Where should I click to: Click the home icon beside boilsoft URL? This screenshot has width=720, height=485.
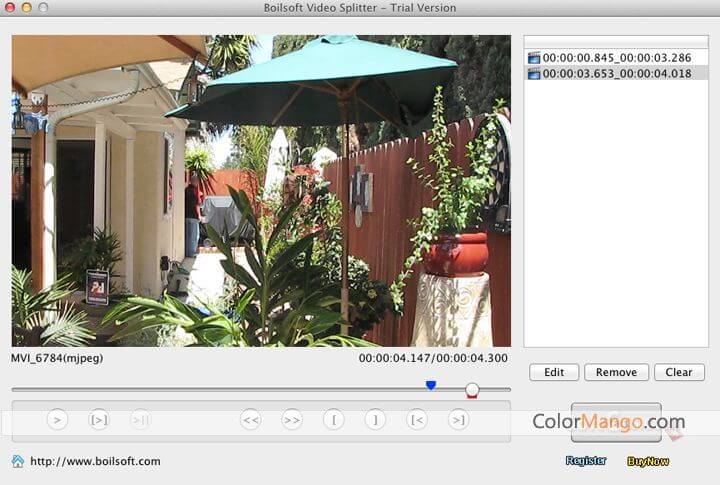click(x=18, y=461)
